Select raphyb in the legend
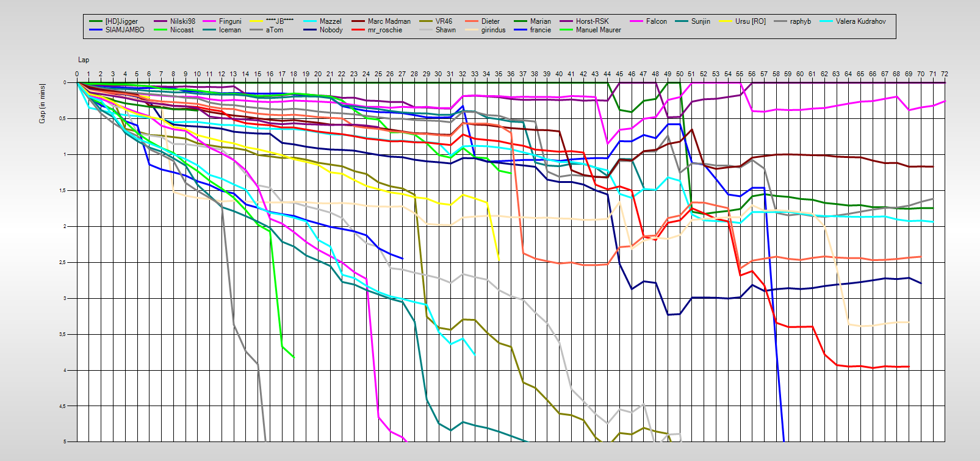 pos(800,21)
